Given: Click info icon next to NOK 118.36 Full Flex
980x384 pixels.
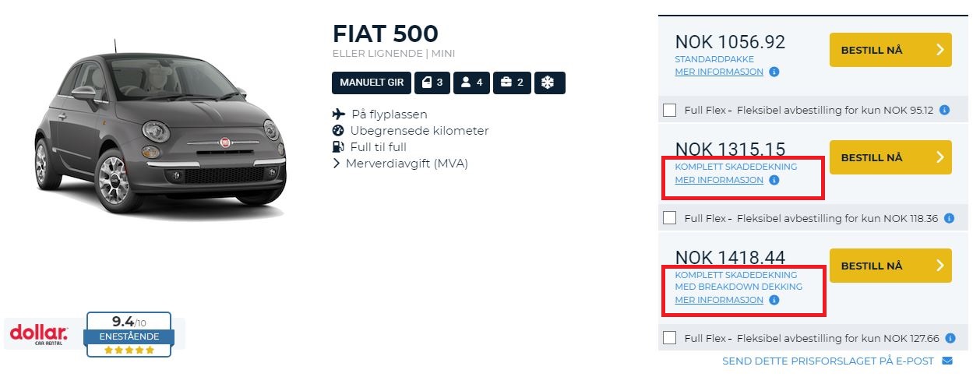Looking at the screenshot, I should tap(948, 218).
